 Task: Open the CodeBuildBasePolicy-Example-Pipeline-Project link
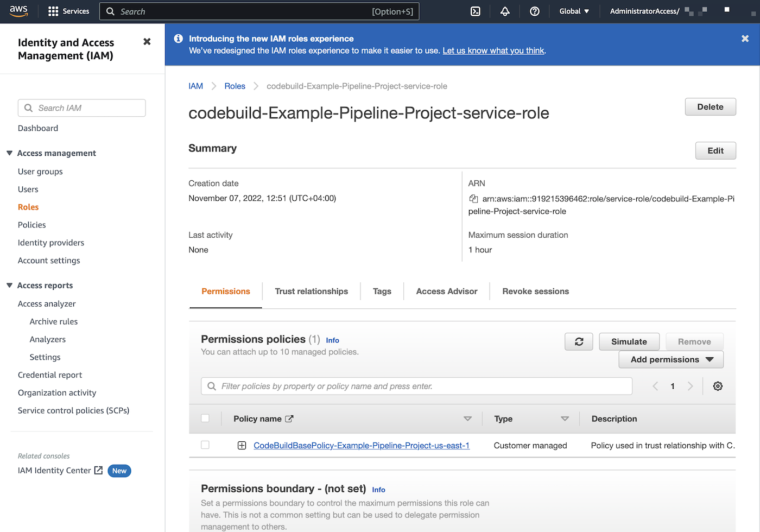pos(362,446)
